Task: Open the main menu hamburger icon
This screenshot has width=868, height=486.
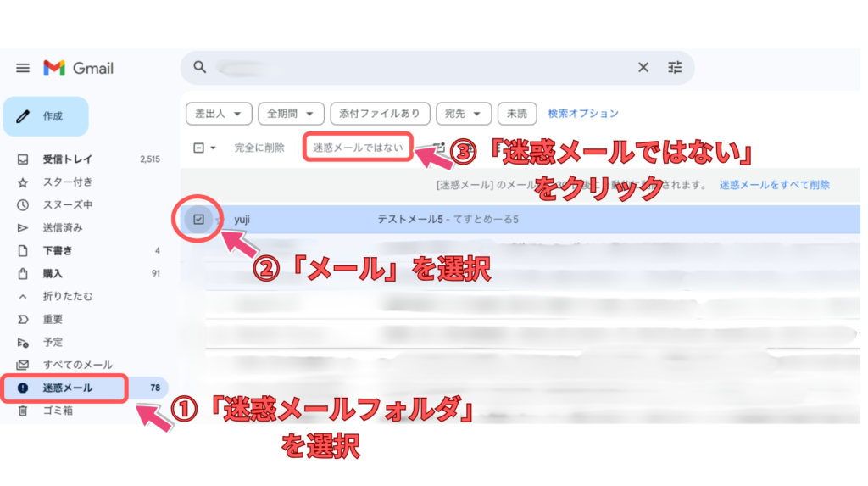Action: [x=23, y=68]
